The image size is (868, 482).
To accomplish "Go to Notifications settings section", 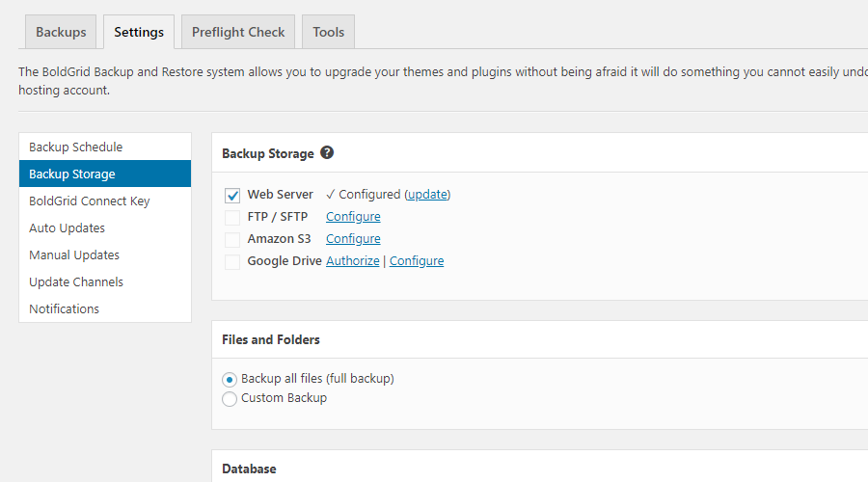I will [64, 308].
